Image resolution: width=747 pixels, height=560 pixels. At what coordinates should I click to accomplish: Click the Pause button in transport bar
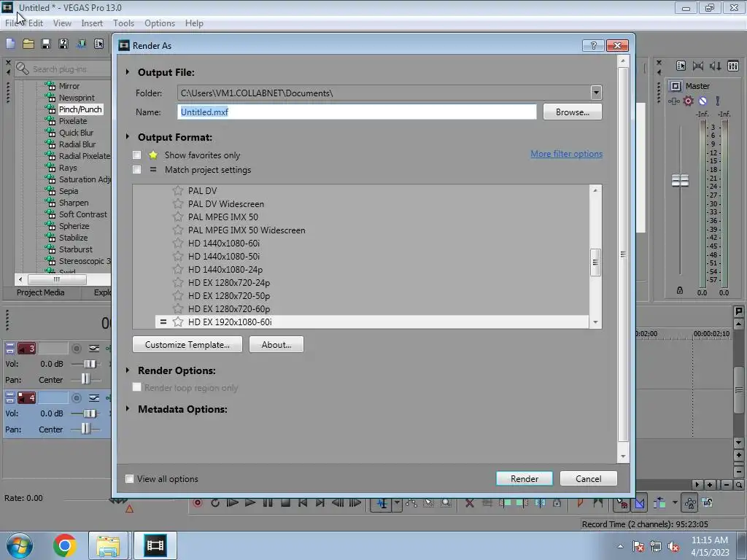pos(268,503)
